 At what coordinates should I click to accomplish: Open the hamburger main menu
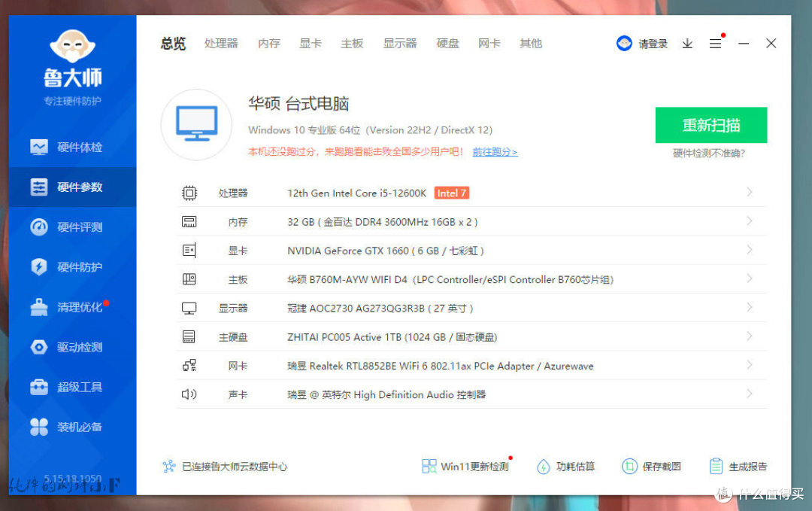coord(715,44)
